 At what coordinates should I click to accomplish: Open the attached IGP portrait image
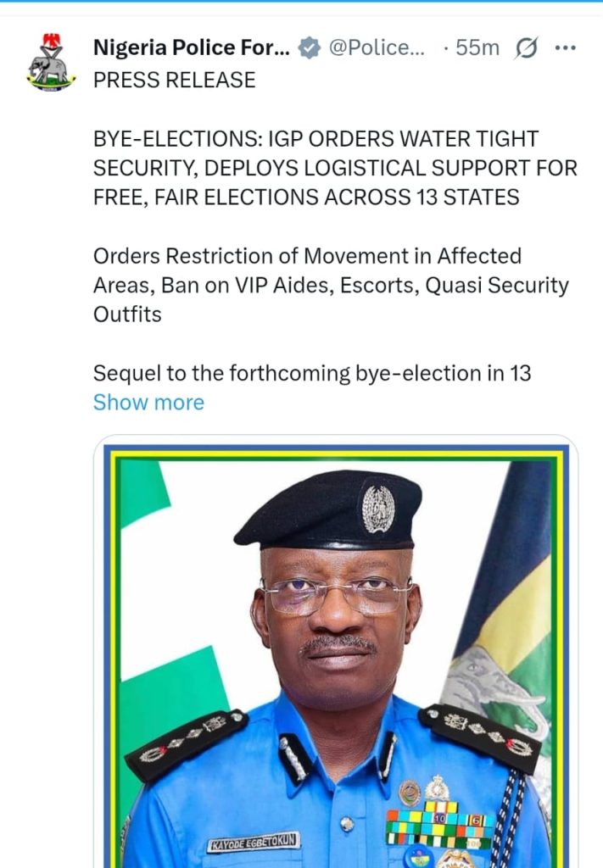point(336,652)
